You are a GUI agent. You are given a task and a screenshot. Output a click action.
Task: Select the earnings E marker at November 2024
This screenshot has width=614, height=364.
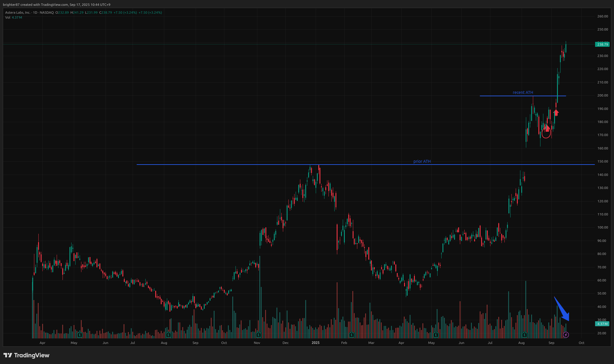pos(258,335)
